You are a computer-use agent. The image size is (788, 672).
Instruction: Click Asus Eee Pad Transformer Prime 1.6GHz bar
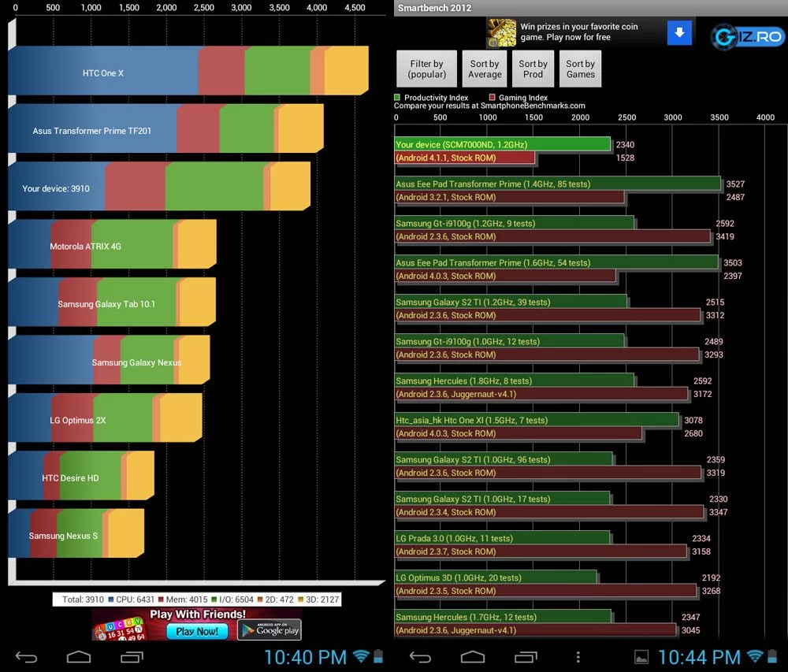tap(556, 262)
